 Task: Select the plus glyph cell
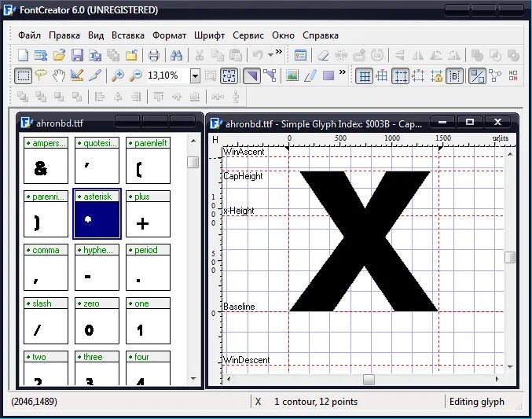click(x=148, y=214)
